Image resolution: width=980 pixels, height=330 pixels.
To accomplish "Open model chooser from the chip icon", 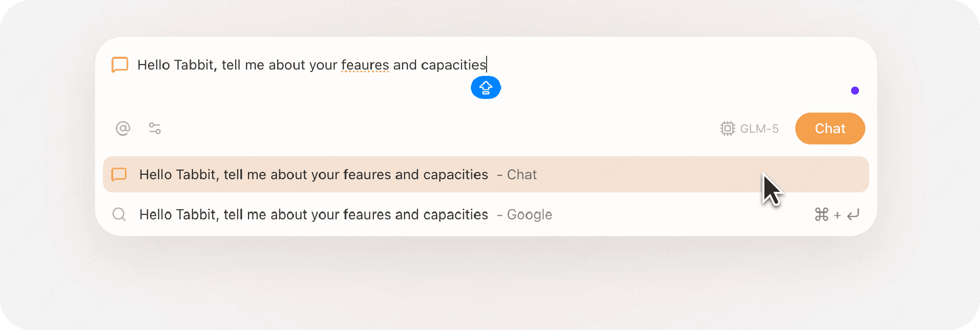I will point(727,128).
